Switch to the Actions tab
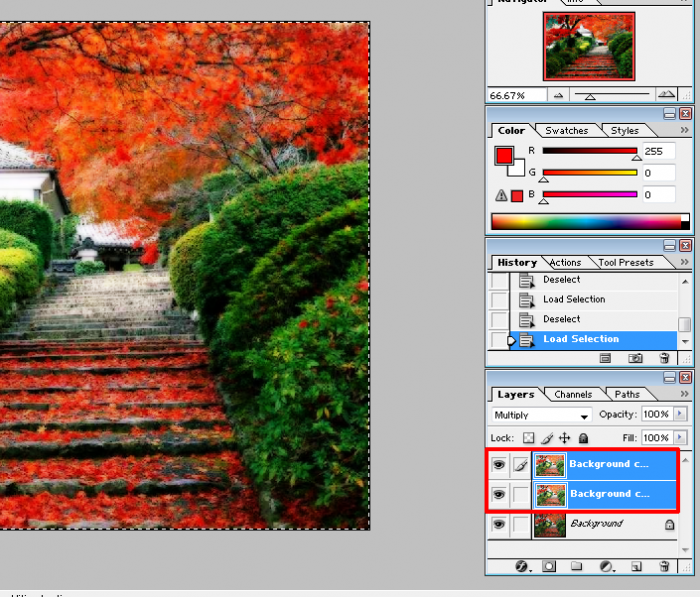700x597 pixels. pos(565,263)
